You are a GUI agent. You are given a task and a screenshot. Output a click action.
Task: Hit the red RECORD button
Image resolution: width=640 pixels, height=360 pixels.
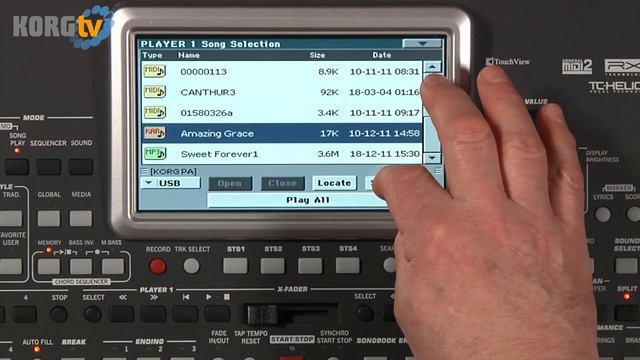tap(158, 266)
